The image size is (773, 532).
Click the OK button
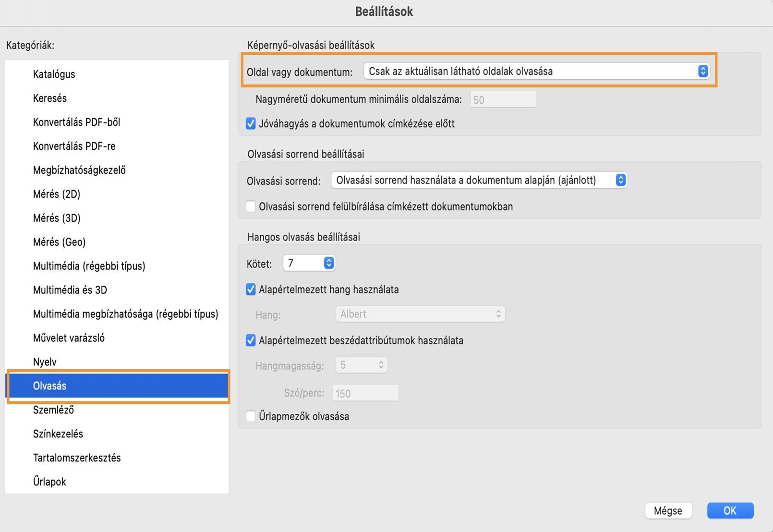(730, 510)
